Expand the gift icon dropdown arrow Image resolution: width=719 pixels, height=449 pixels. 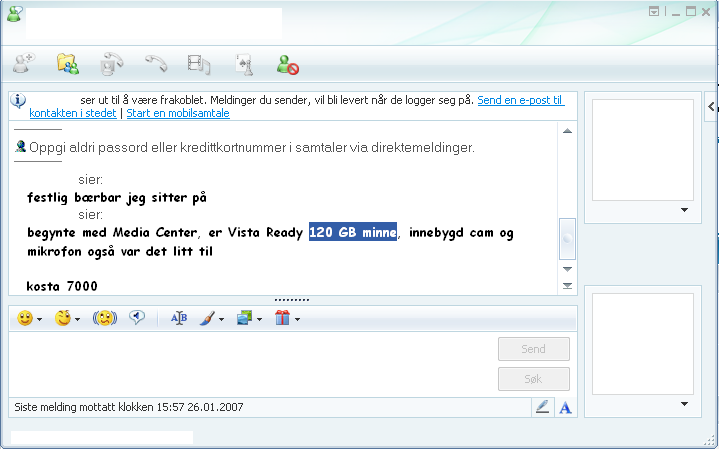click(298, 319)
